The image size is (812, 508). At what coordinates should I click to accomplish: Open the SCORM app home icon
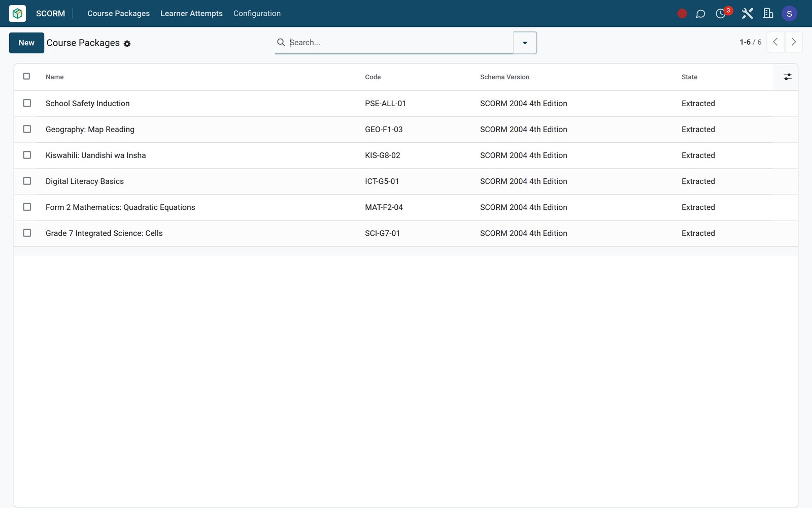pos(17,14)
